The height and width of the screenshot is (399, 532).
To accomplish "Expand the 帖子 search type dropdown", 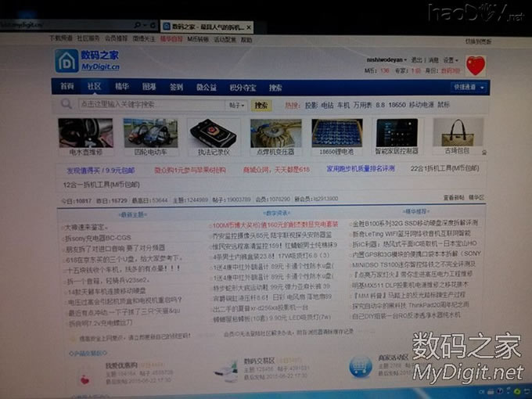I will pos(236,106).
